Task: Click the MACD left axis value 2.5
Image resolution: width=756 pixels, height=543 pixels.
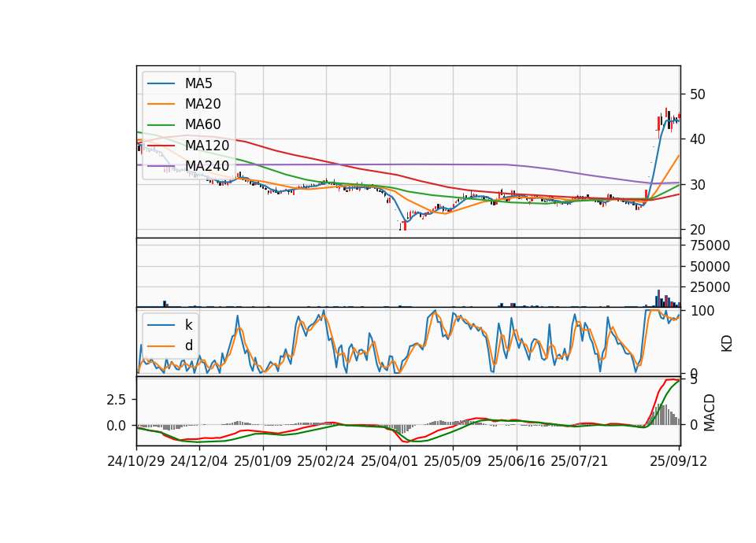Action: (117, 400)
